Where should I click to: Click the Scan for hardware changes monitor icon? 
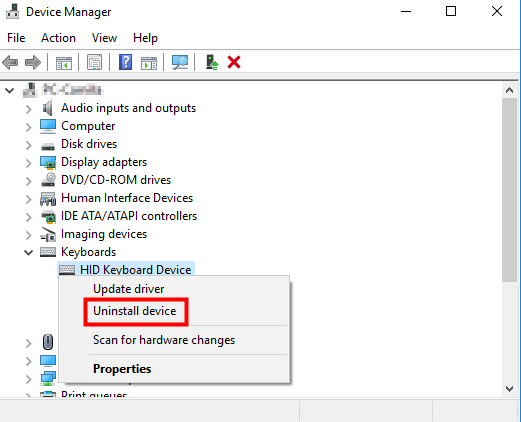pyautogui.click(x=180, y=62)
